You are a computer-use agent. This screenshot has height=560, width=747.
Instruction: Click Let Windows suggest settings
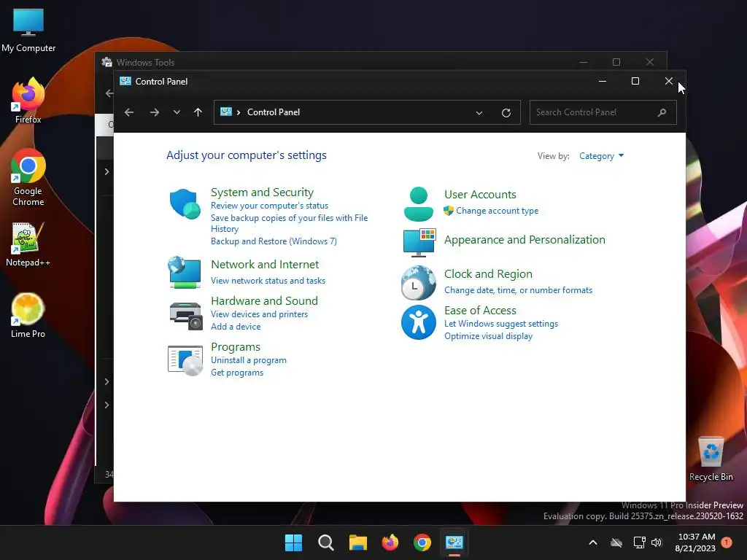coord(501,324)
